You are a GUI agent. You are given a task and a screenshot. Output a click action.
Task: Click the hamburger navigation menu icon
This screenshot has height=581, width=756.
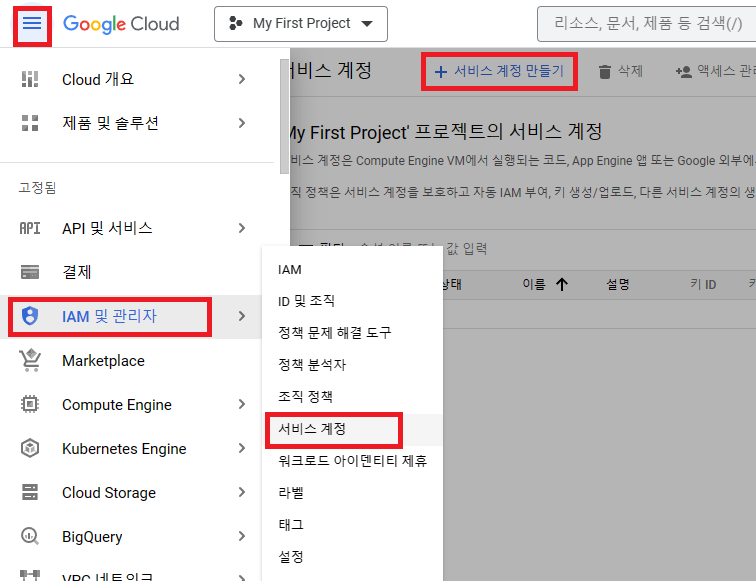(x=32, y=23)
